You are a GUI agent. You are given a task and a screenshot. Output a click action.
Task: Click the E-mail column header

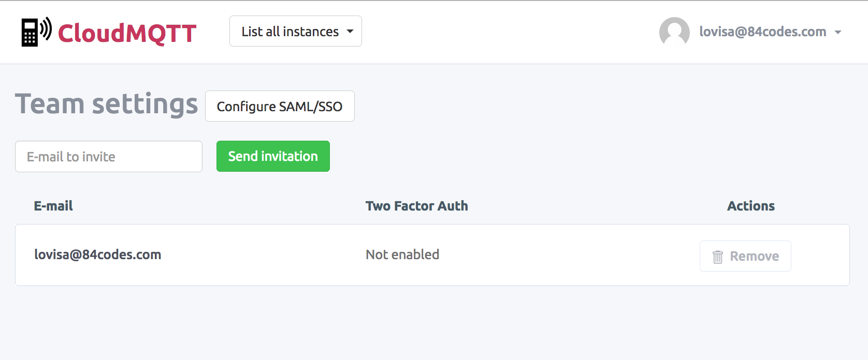point(53,206)
